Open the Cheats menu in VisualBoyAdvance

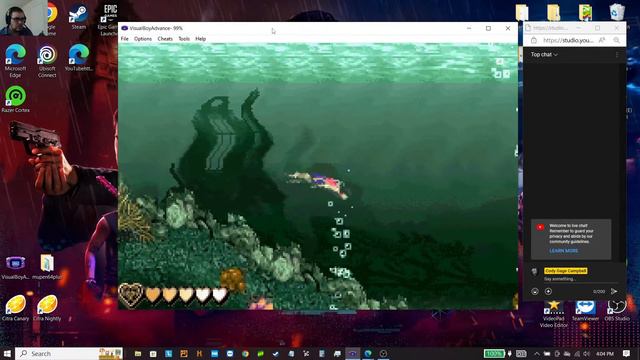165,39
